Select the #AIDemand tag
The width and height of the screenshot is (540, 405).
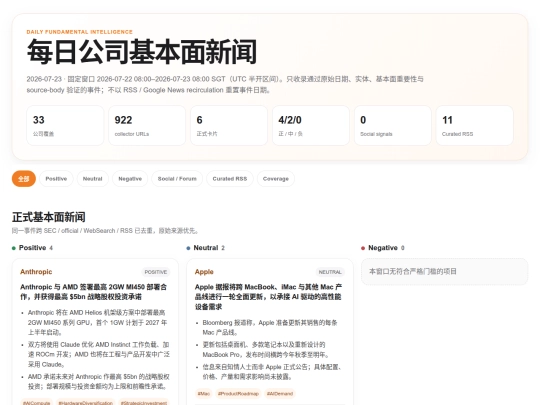tap(280, 394)
